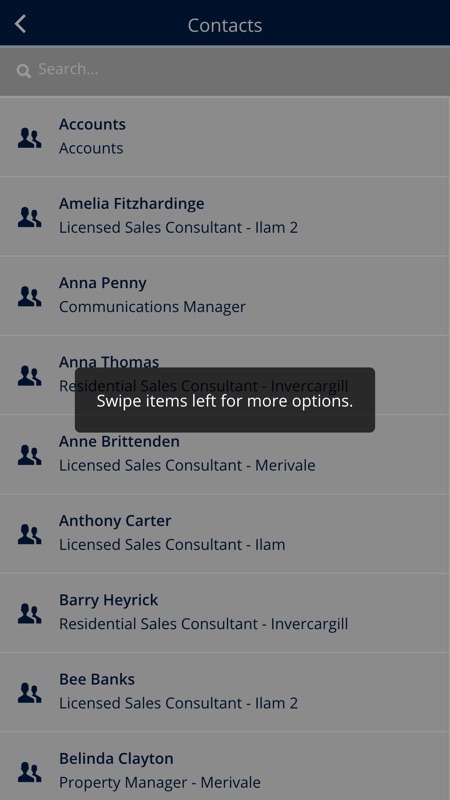
Task: Go back using the header arrow
Action: (20, 24)
